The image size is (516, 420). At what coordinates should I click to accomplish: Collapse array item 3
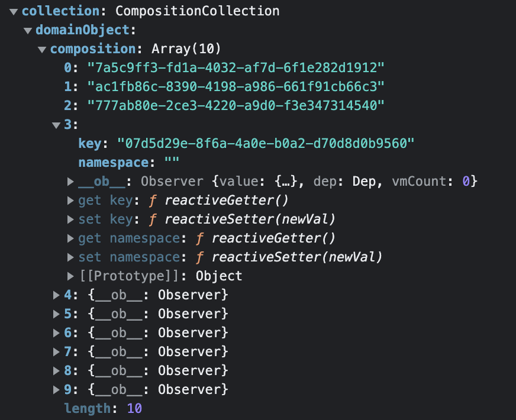[x=56, y=124]
